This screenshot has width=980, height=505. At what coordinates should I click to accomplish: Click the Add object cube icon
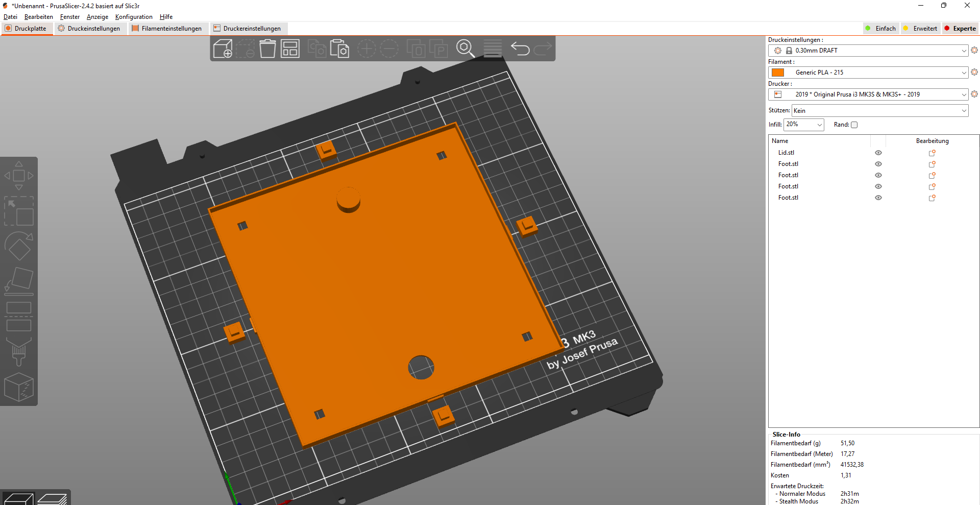tap(223, 49)
